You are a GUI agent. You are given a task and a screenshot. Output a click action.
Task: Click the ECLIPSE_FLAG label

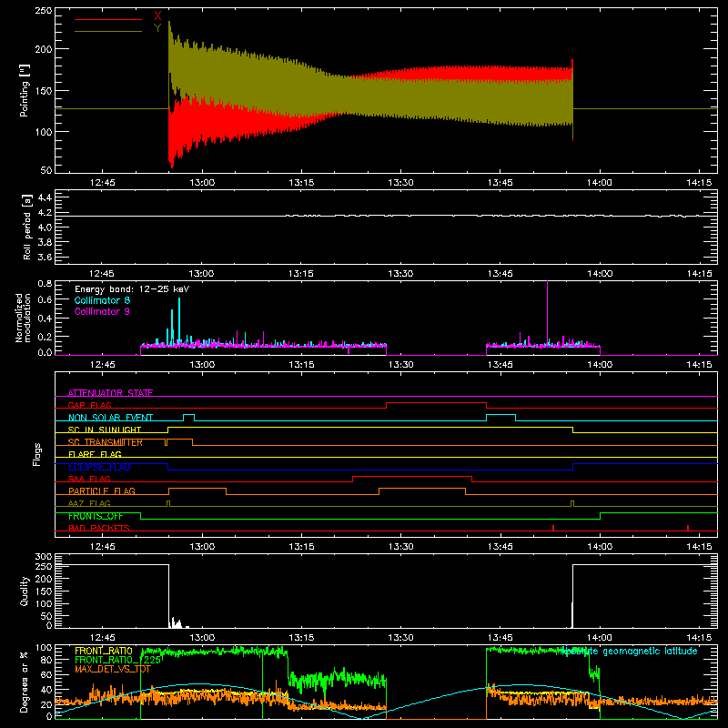point(99,467)
